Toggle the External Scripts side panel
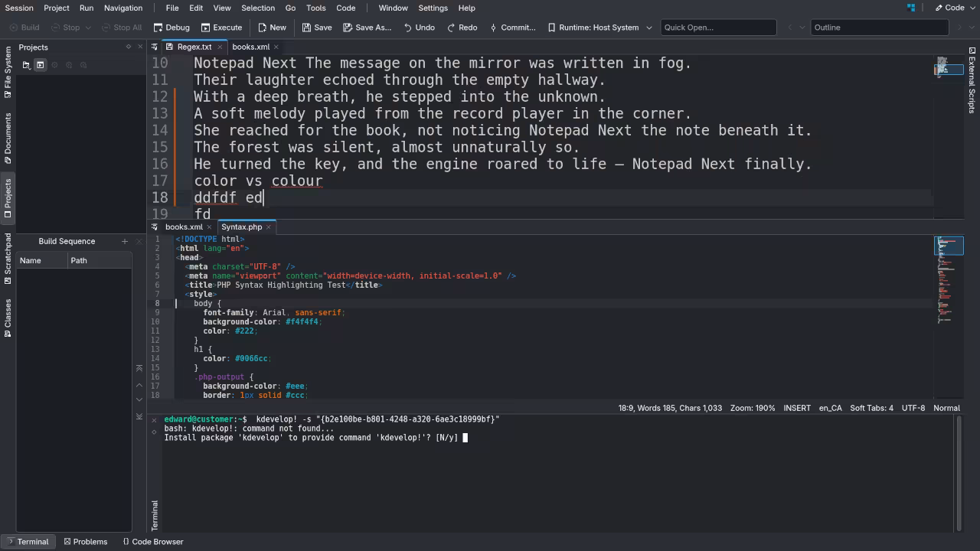 point(972,80)
